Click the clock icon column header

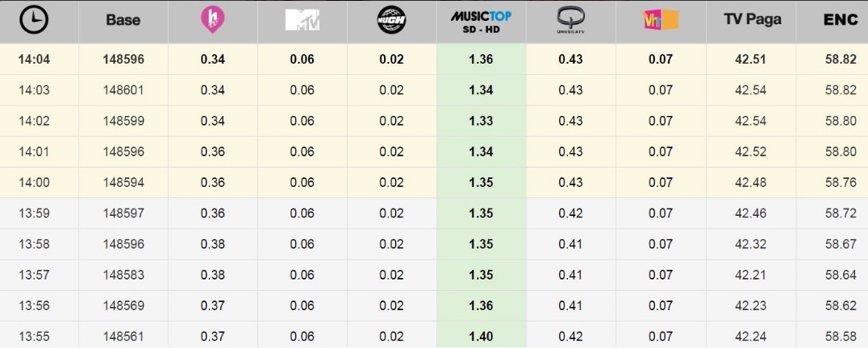pos(35,21)
